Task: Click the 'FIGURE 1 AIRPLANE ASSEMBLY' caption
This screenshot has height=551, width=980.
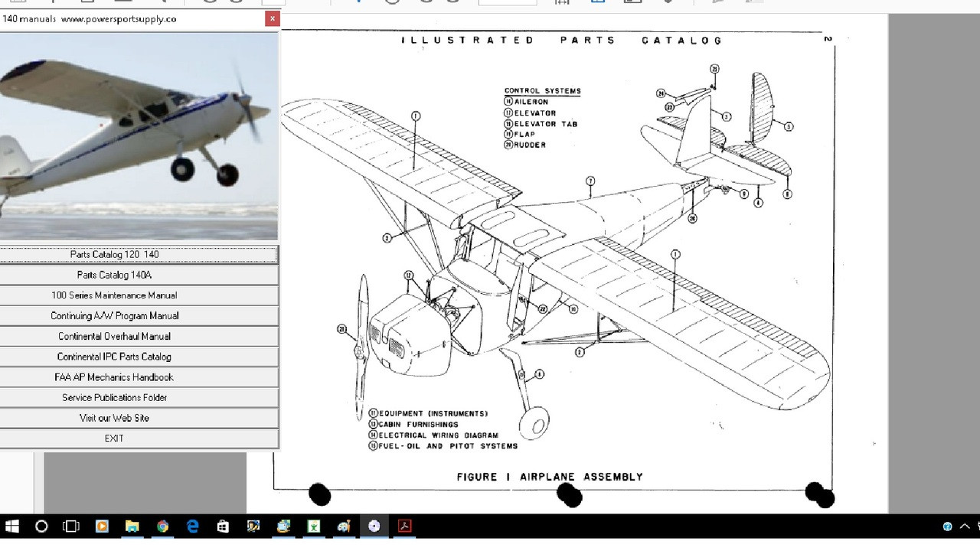Action: (550, 477)
